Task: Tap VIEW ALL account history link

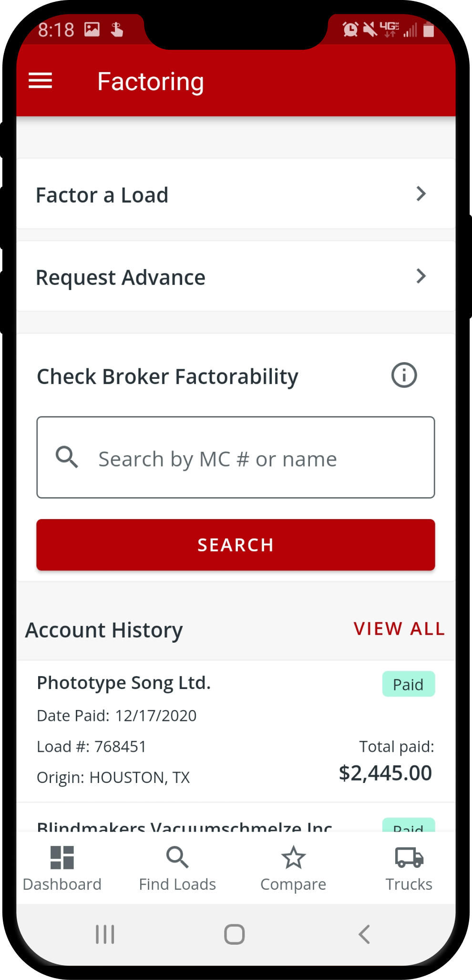Action: click(x=399, y=629)
